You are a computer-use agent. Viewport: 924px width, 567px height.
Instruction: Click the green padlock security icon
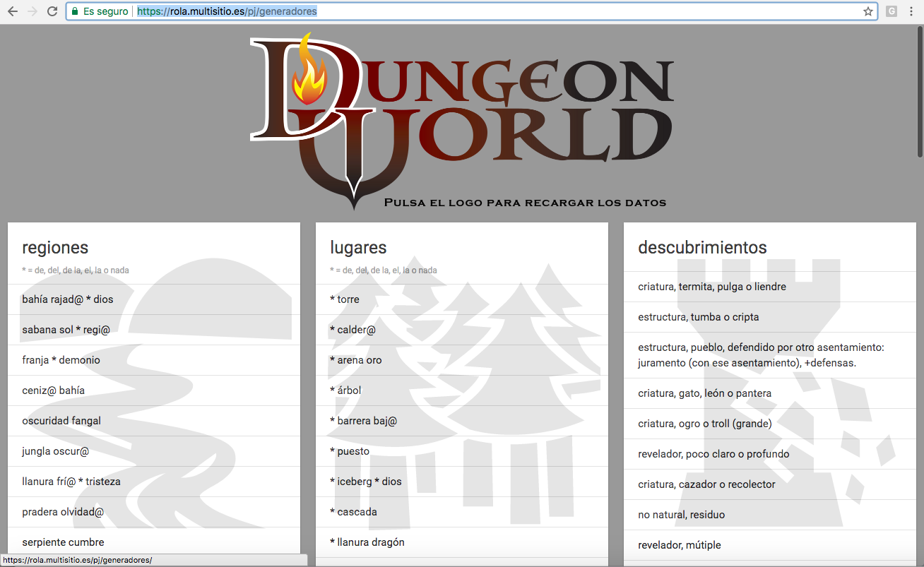point(75,11)
